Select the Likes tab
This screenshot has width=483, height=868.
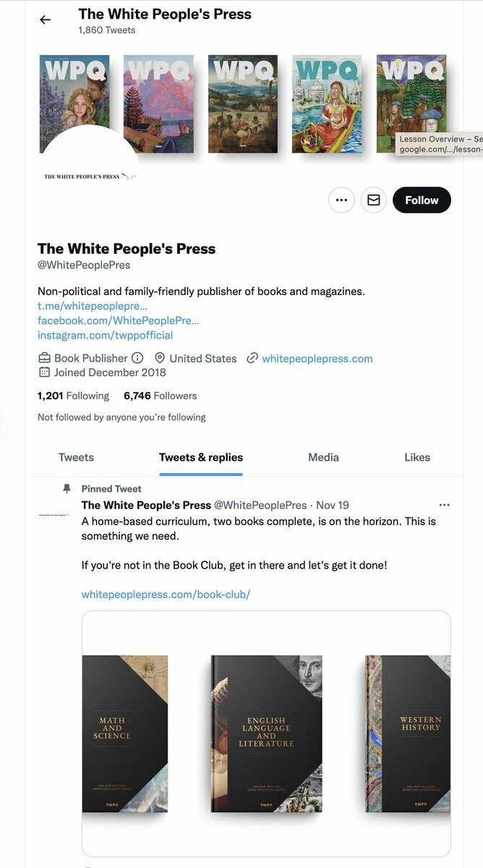point(417,457)
